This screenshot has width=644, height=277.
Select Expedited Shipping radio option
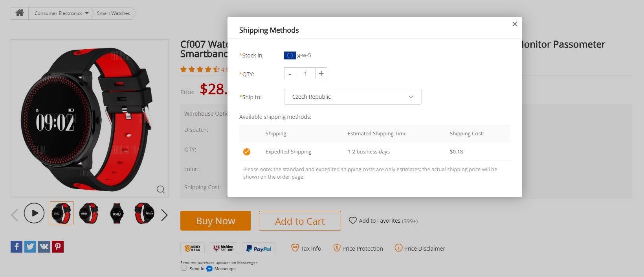[247, 151]
